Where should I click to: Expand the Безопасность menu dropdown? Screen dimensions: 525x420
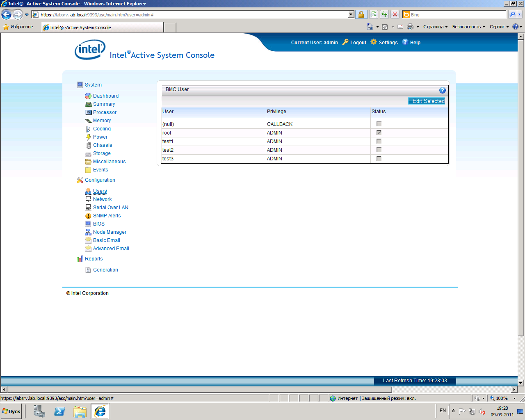point(468,27)
